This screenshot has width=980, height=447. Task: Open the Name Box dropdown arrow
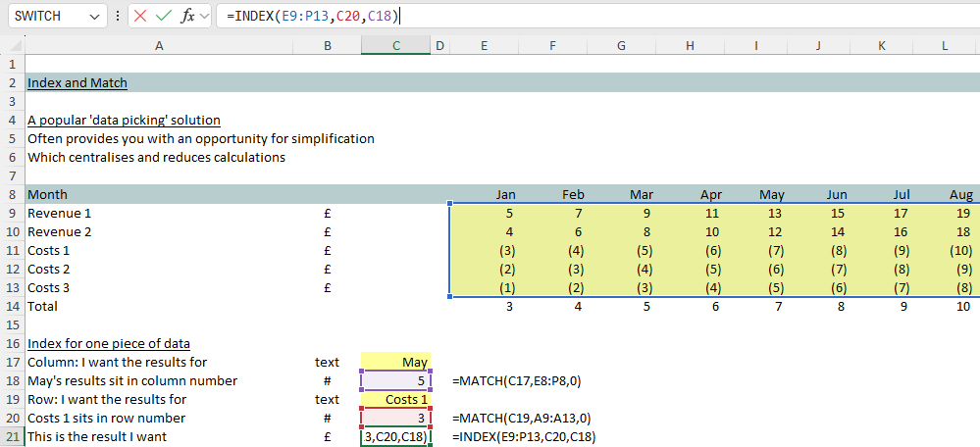pyautogui.click(x=94, y=17)
